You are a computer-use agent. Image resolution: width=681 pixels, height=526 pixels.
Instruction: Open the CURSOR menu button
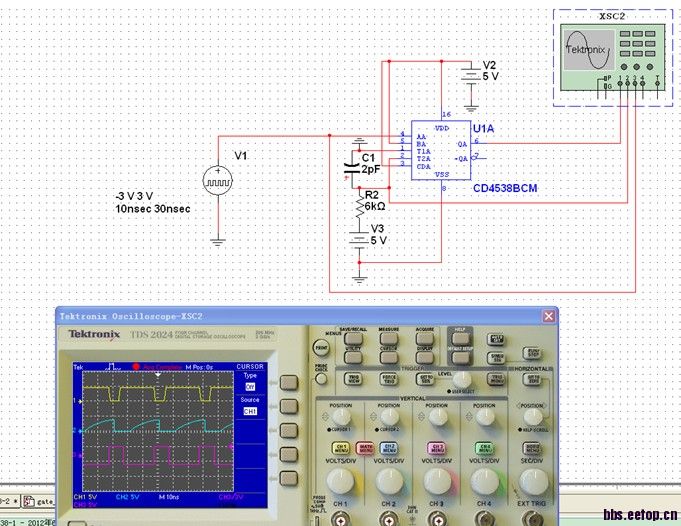point(389,357)
